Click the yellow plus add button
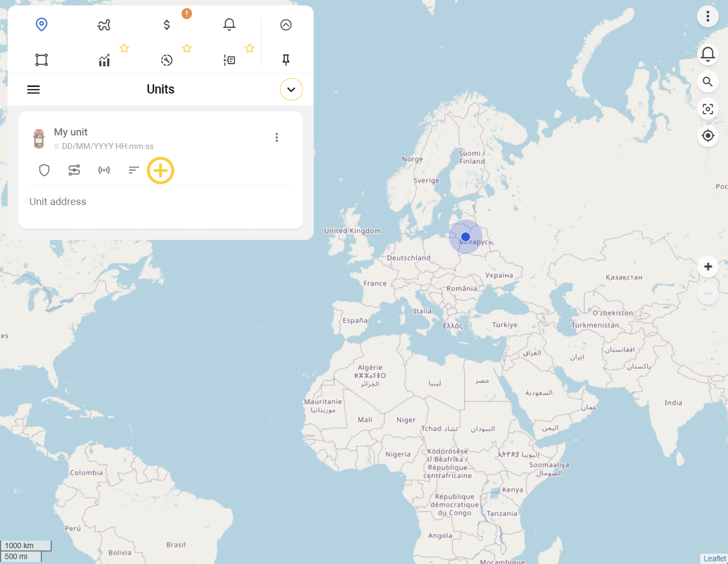 (x=160, y=171)
